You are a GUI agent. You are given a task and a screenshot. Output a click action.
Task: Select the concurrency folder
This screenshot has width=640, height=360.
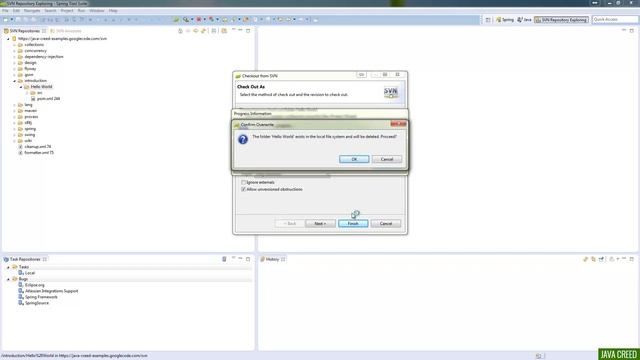[x=35, y=51]
